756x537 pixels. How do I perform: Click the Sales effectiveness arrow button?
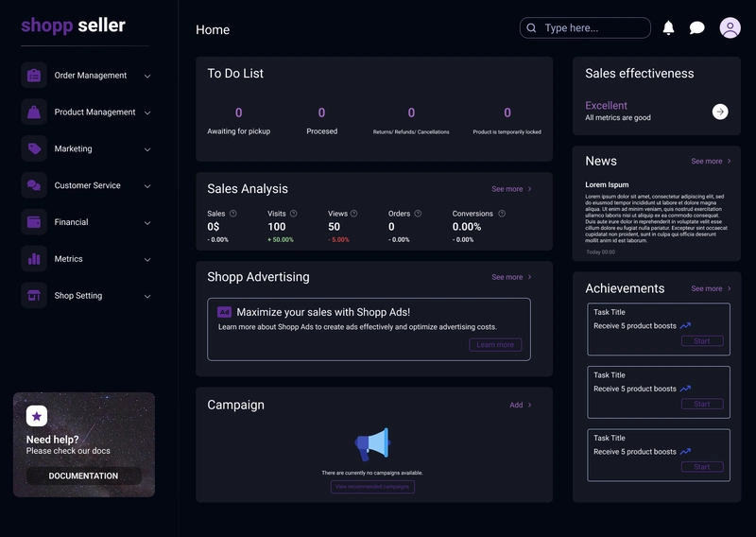(720, 112)
